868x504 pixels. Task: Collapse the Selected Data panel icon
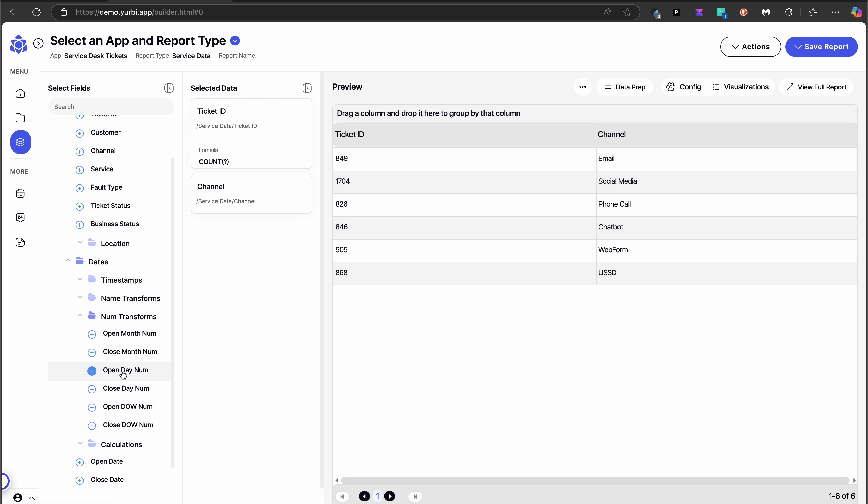click(x=307, y=88)
